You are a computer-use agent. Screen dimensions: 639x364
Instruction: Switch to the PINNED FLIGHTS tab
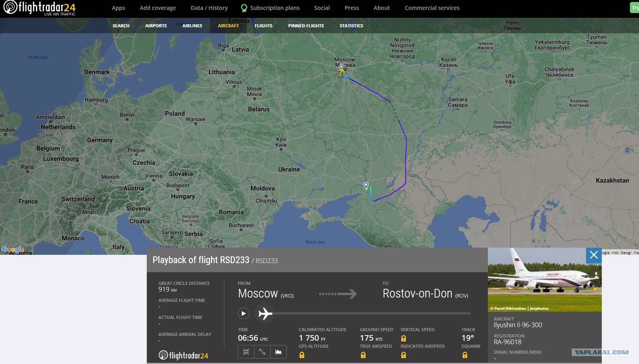[x=306, y=26]
